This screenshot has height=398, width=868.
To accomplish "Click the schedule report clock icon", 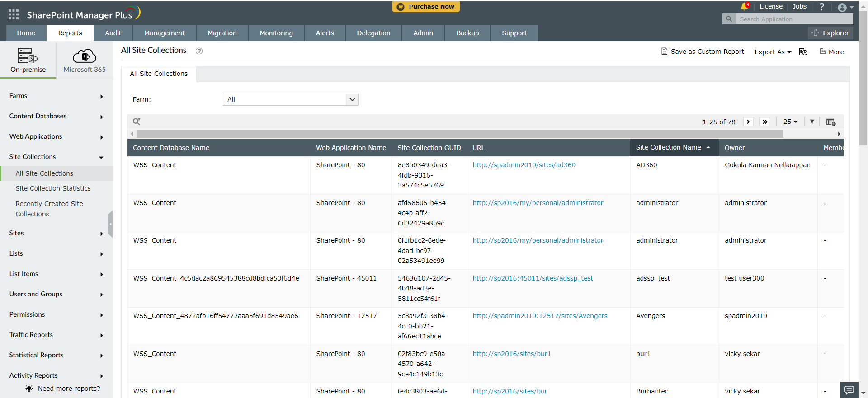I will pos(803,52).
